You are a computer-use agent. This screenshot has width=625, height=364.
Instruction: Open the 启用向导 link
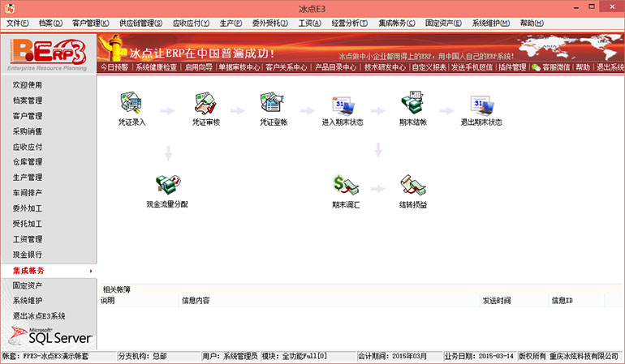click(x=199, y=67)
